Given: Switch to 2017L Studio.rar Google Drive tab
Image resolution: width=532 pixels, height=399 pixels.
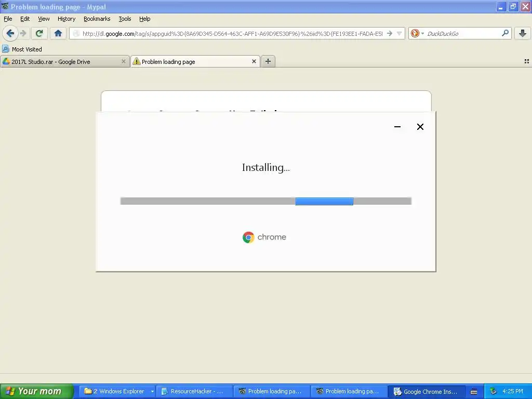Looking at the screenshot, I should 65,61.
